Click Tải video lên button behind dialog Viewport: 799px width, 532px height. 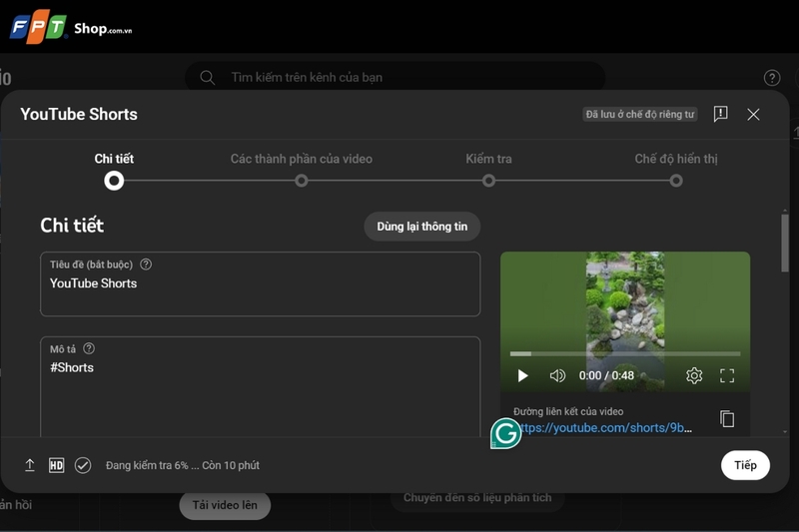point(225,505)
